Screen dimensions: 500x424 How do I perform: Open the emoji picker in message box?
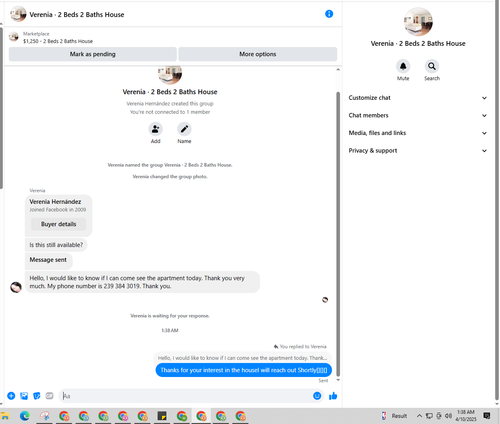click(317, 396)
